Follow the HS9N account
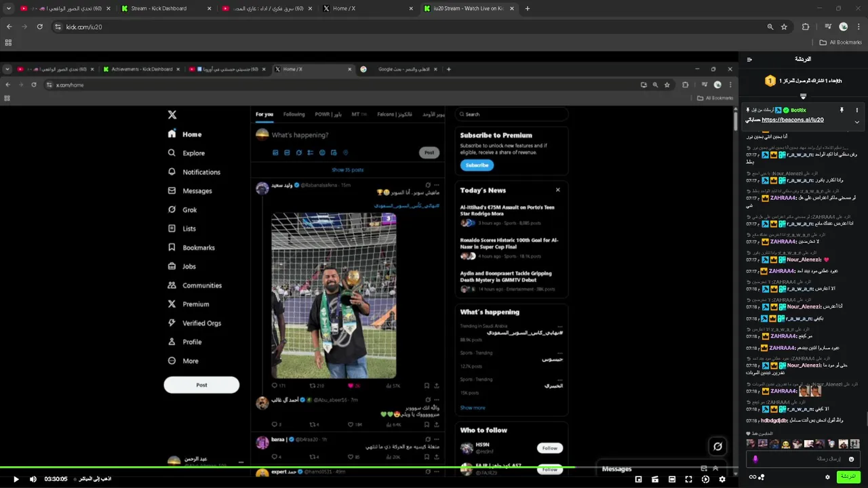Viewport: 868px width, 488px height. (x=550, y=448)
